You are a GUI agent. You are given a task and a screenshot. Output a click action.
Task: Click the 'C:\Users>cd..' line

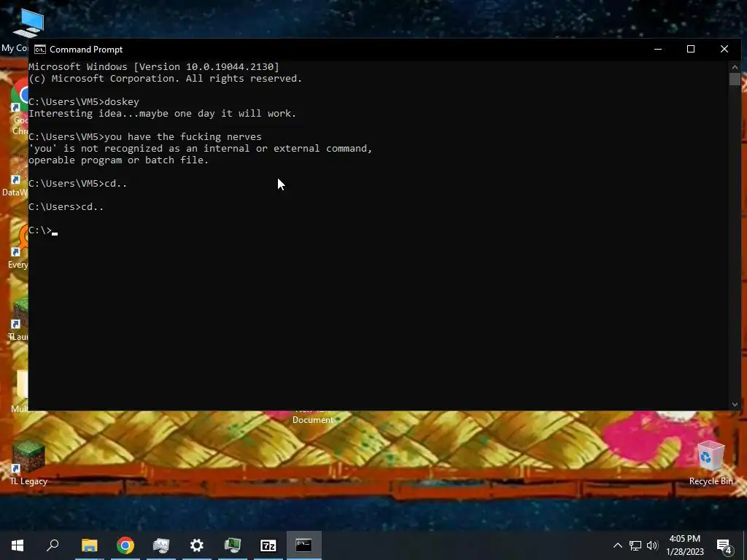coord(66,206)
